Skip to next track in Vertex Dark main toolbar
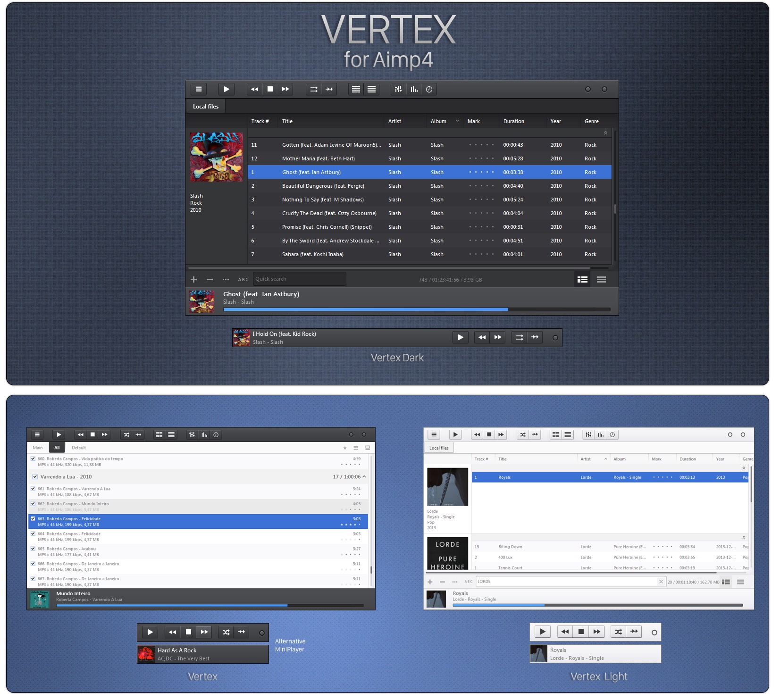Viewport: 780px width, 700px height. (x=285, y=89)
